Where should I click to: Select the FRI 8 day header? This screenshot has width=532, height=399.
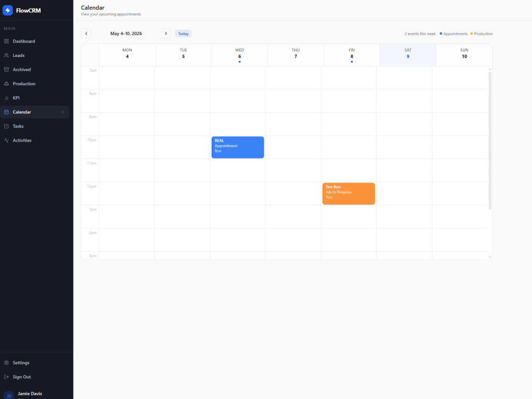[x=352, y=55]
